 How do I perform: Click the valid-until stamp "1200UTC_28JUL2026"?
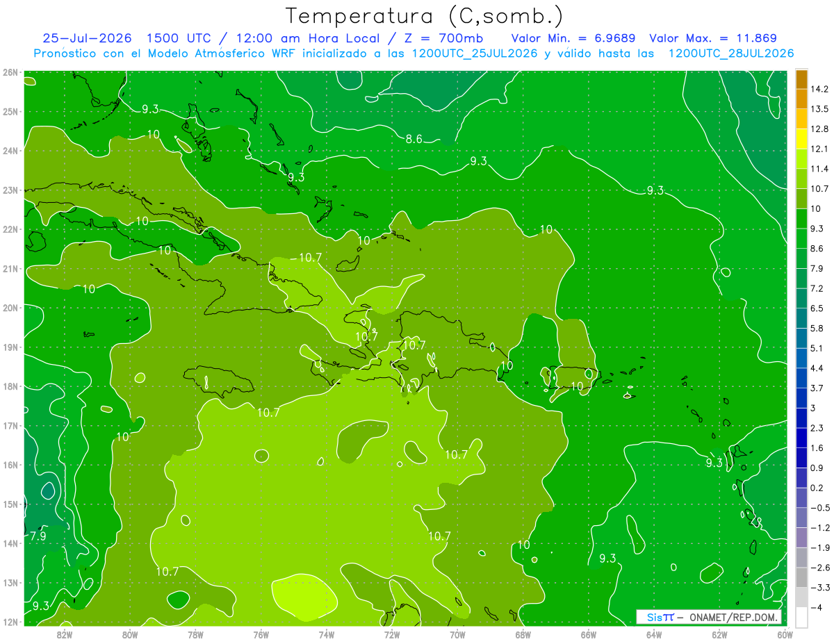[730, 53]
